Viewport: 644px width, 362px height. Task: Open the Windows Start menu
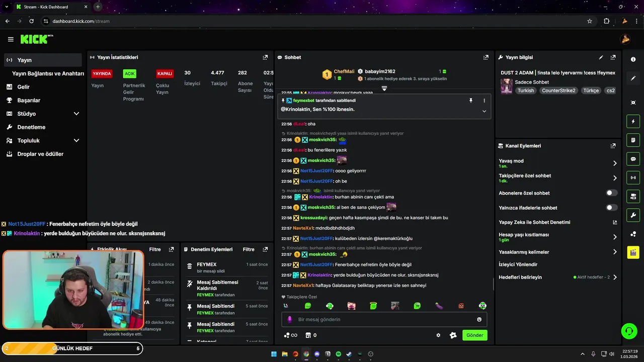pos(274,354)
